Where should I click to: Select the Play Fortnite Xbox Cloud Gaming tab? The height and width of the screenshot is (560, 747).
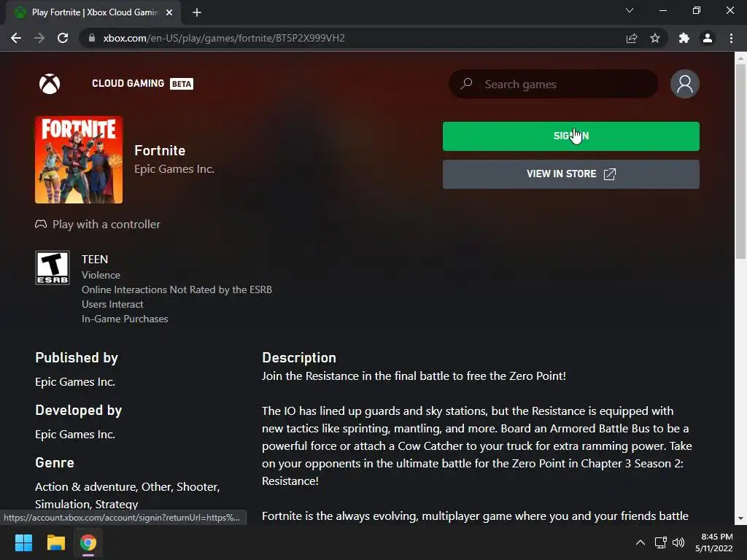[94, 12]
